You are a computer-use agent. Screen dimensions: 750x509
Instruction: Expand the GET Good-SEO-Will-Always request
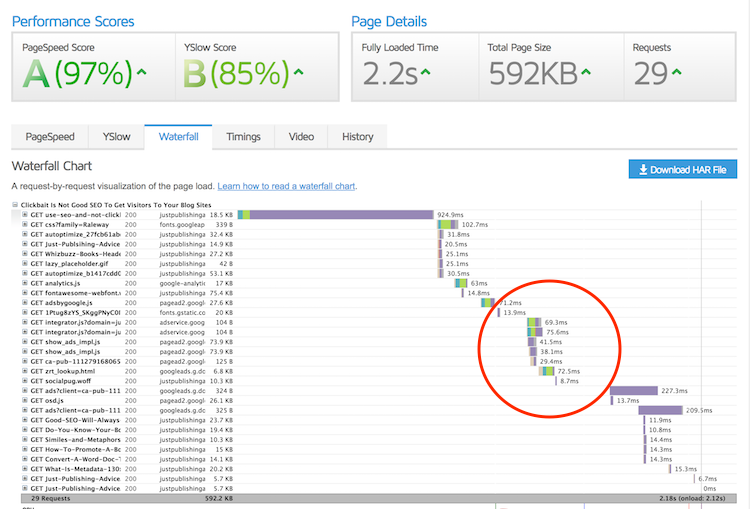pos(25,420)
